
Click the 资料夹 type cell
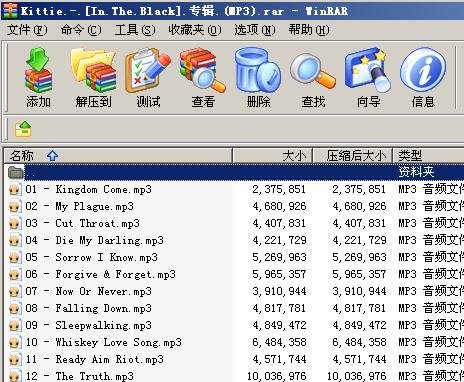pos(416,172)
